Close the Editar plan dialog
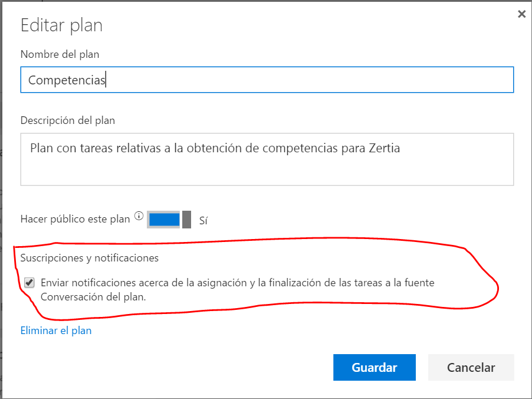The height and width of the screenshot is (399, 532). pyautogui.click(x=521, y=15)
